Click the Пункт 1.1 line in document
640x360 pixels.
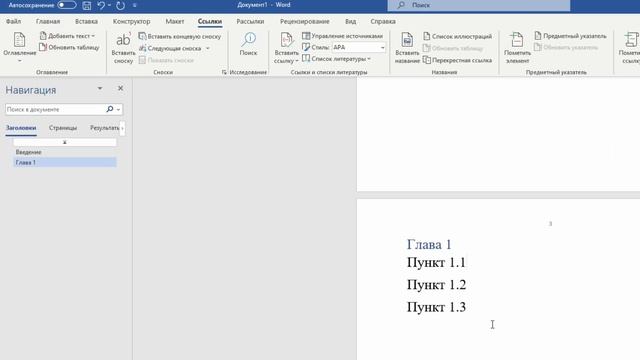pyautogui.click(x=436, y=262)
